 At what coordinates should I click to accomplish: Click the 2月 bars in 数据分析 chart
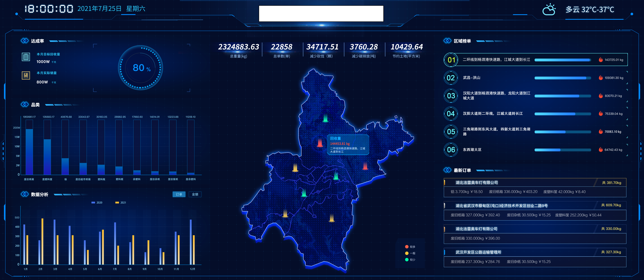[41, 241]
